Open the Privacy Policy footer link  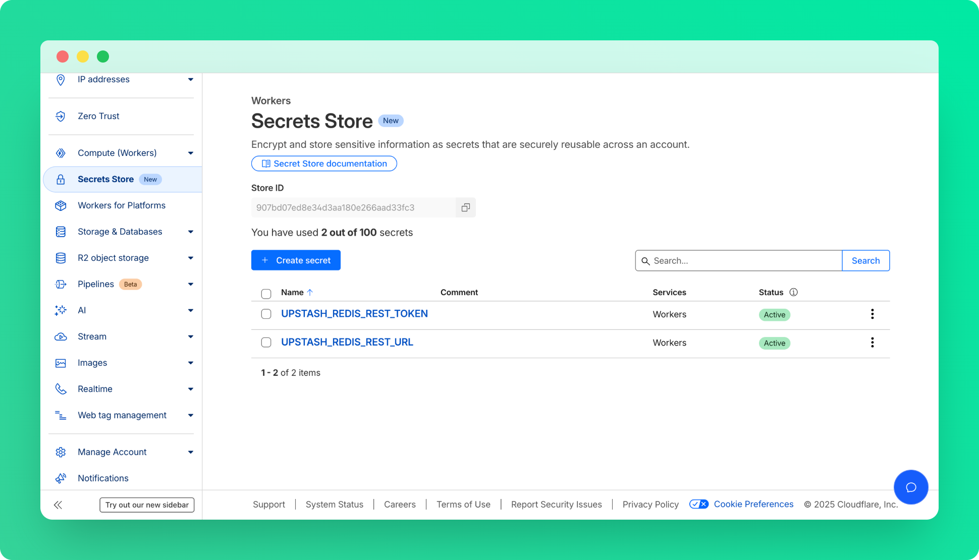pos(650,505)
